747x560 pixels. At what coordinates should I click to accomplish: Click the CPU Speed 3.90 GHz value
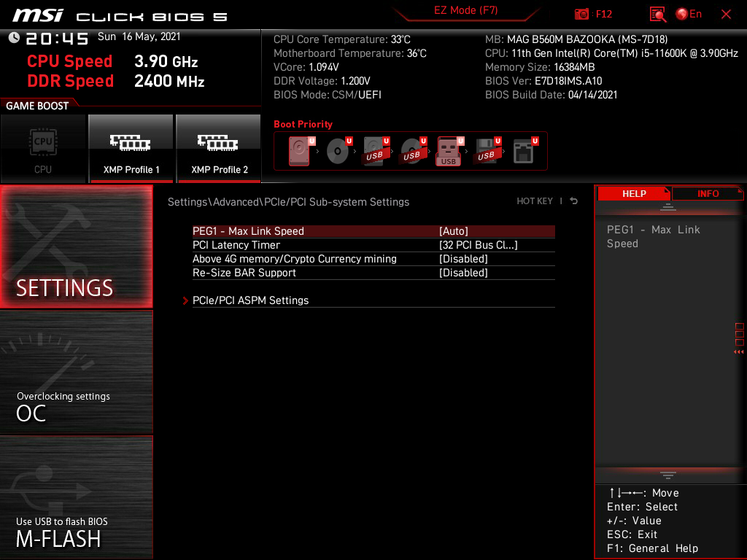166,61
